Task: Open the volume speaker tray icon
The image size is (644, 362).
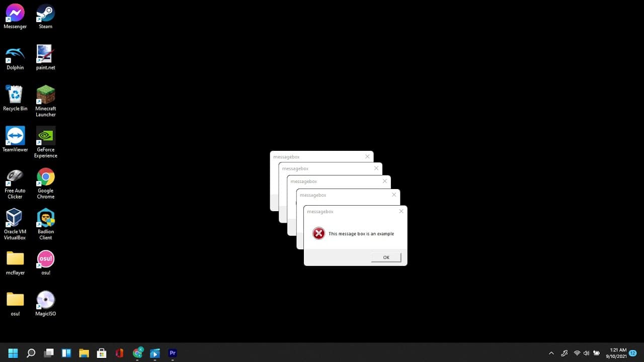Action: (x=586, y=353)
